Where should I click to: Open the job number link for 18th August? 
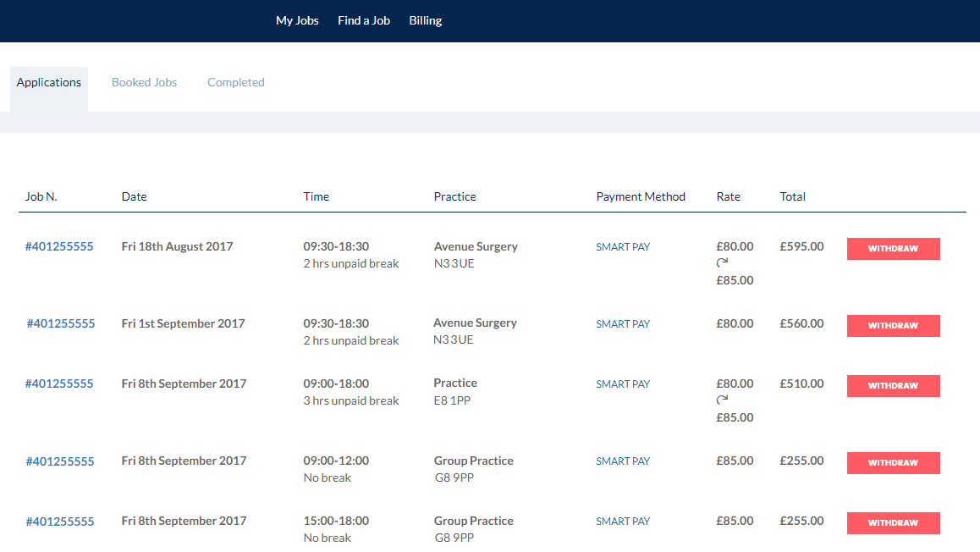(x=59, y=246)
